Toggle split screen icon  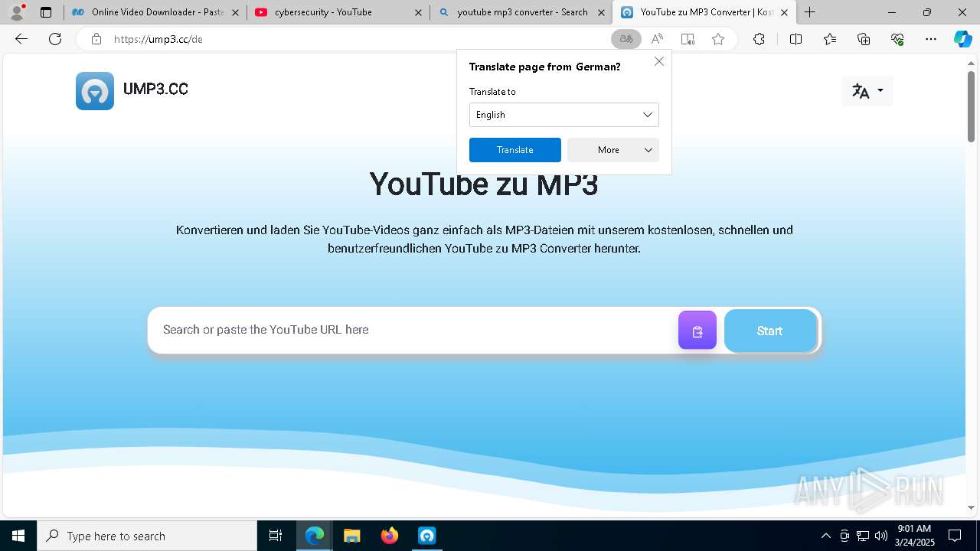[795, 39]
